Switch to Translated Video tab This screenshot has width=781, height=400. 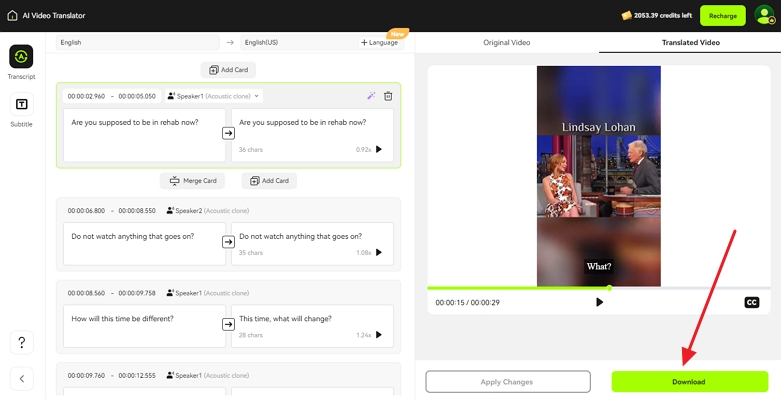[x=690, y=42]
